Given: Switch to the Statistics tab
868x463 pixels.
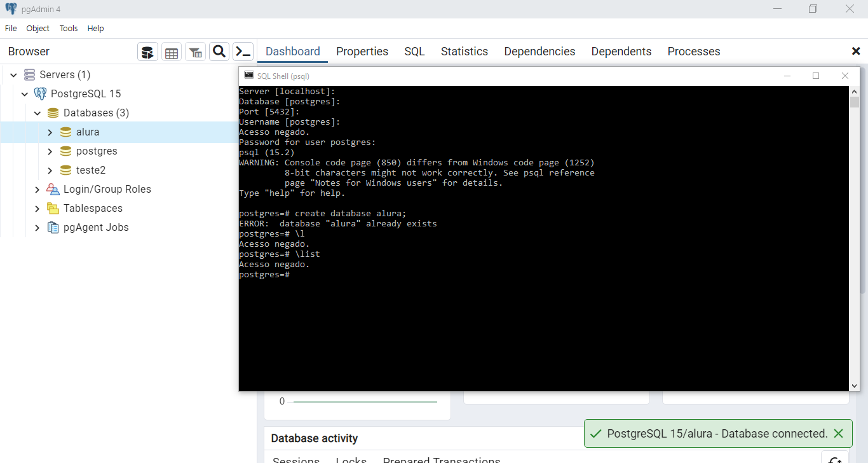Looking at the screenshot, I should (x=465, y=52).
